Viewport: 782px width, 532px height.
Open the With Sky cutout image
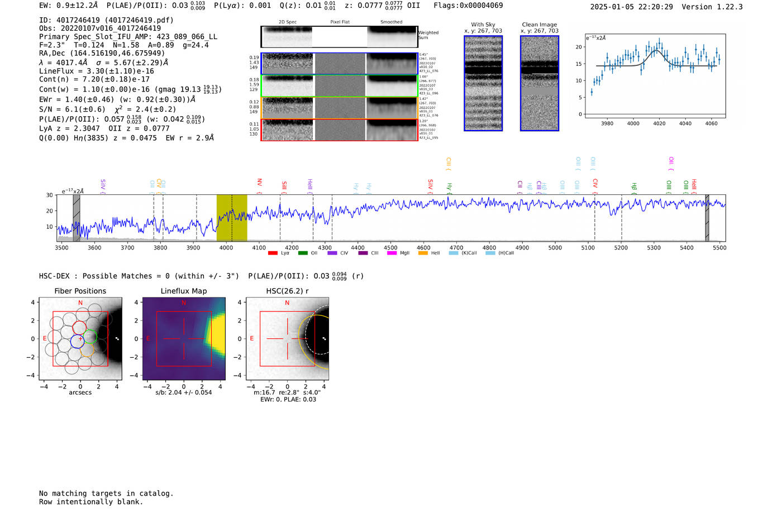pos(483,83)
